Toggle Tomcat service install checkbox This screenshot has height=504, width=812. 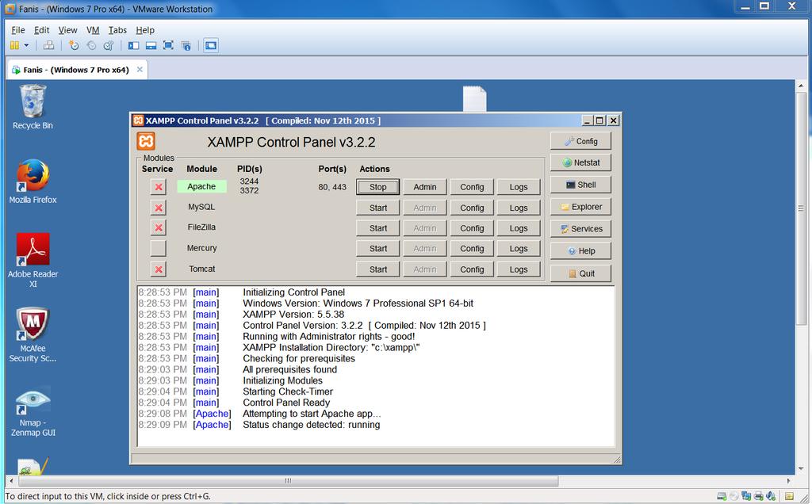point(159,269)
